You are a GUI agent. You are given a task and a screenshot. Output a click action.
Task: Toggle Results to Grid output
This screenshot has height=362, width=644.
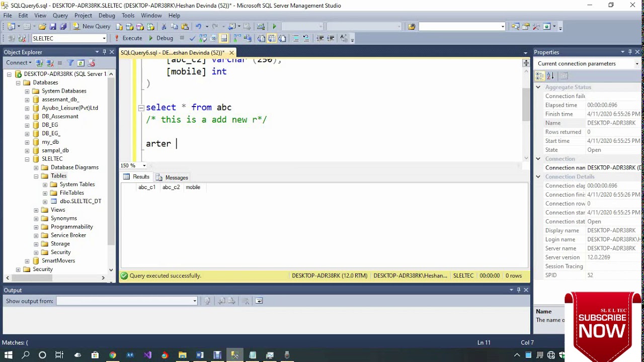point(272,38)
